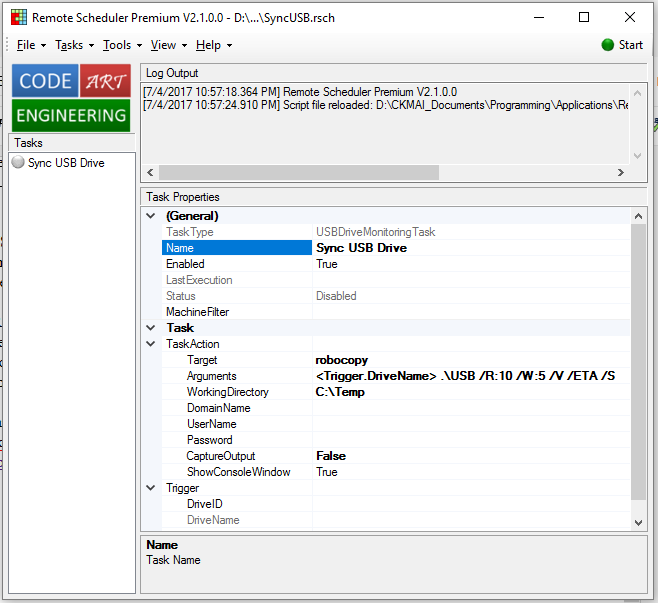Click the task properties vertical scrollbar thumb
This screenshot has width=658, height=603.
[x=638, y=361]
